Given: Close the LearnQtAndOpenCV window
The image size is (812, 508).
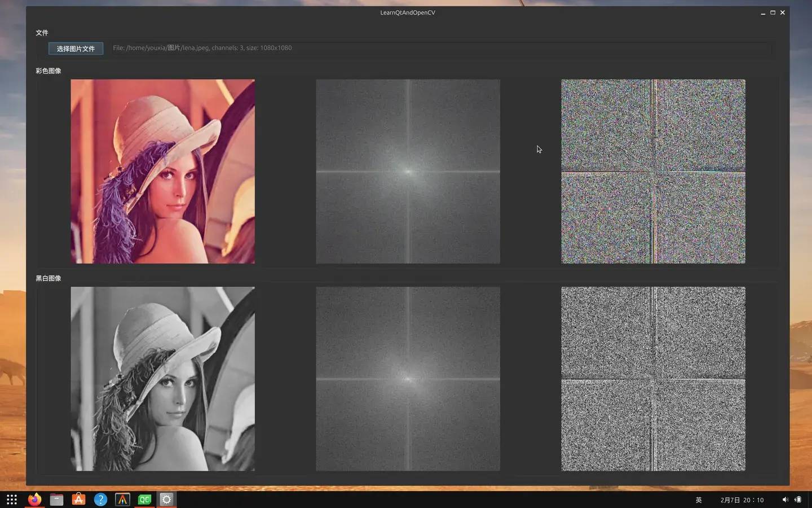Looking at the screenshot, I should [x=783, y=12].
